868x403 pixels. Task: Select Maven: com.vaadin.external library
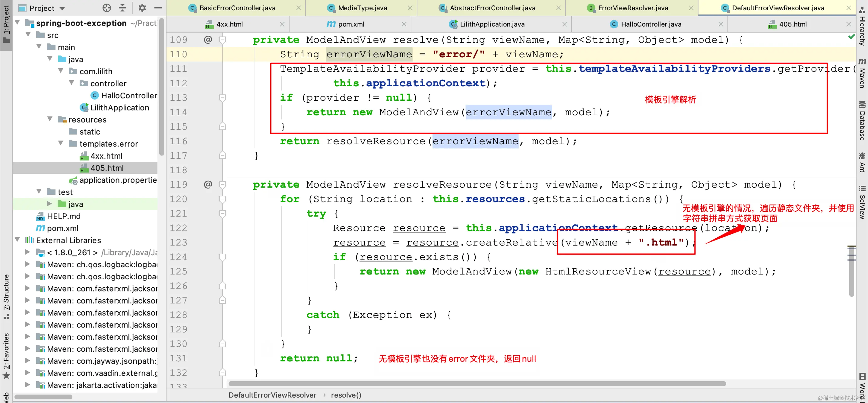[97, 373]
